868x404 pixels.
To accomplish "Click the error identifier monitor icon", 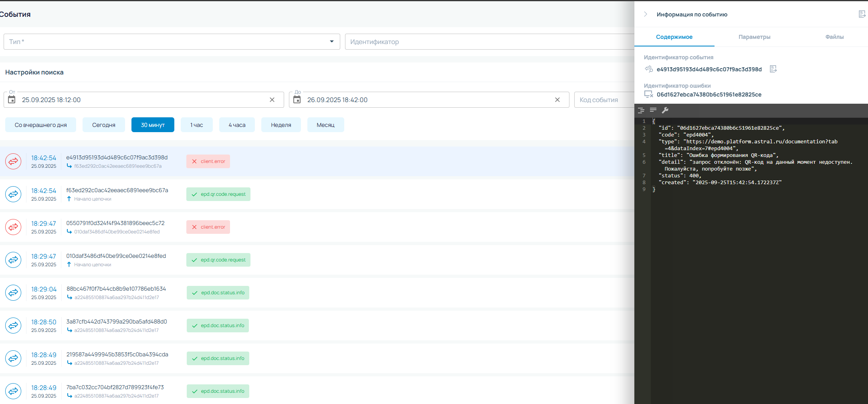I will (x=649, y=94).
